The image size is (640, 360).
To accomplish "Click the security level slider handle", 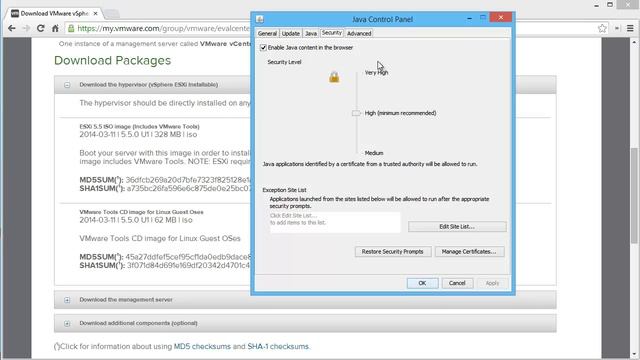I will click(x=356, y=113).
